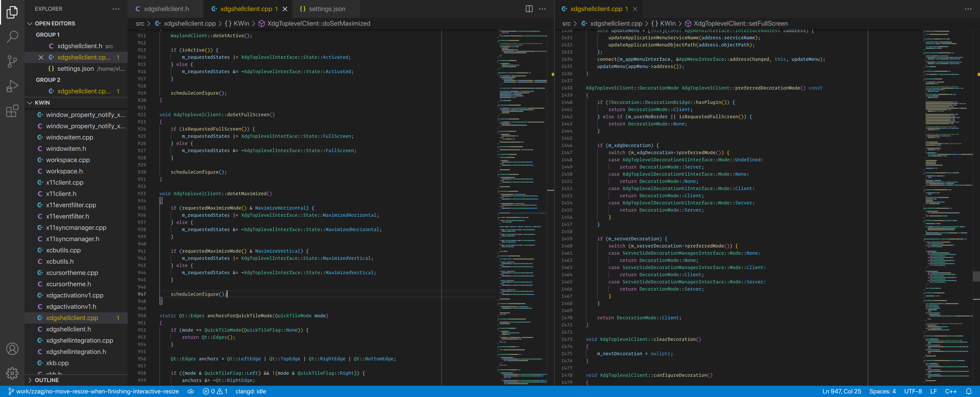Open the Run and Debug view
Screen dimensions: 980x397
pyautogui.click(x=12, y=86)
